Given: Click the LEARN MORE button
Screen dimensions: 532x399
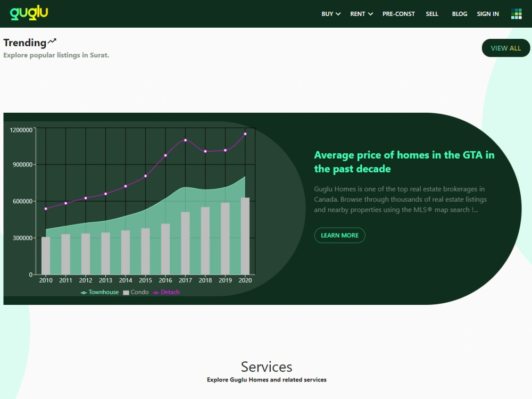Looking at the screenshot, I should [339, 235].
